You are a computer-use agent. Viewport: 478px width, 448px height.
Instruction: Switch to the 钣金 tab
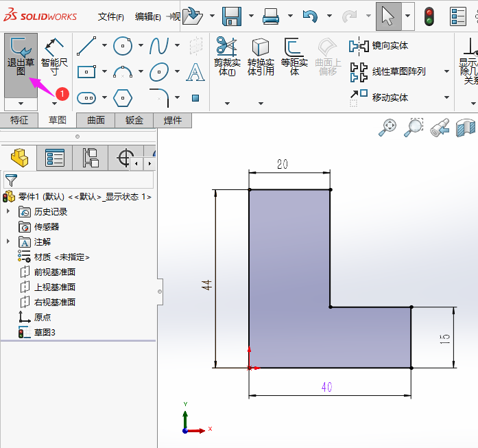point(134,120)
